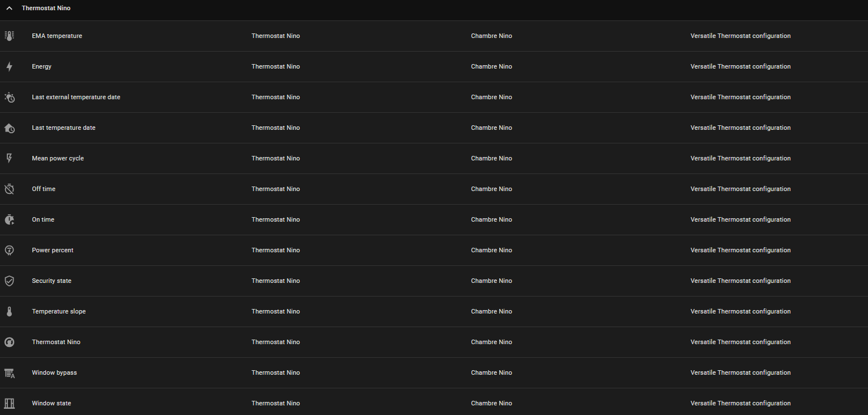The height and width of the screenshot is (415, 868).
Task: Click Chambre Nino area in the EMA temperature row
Action: click(x=491, y=36)
